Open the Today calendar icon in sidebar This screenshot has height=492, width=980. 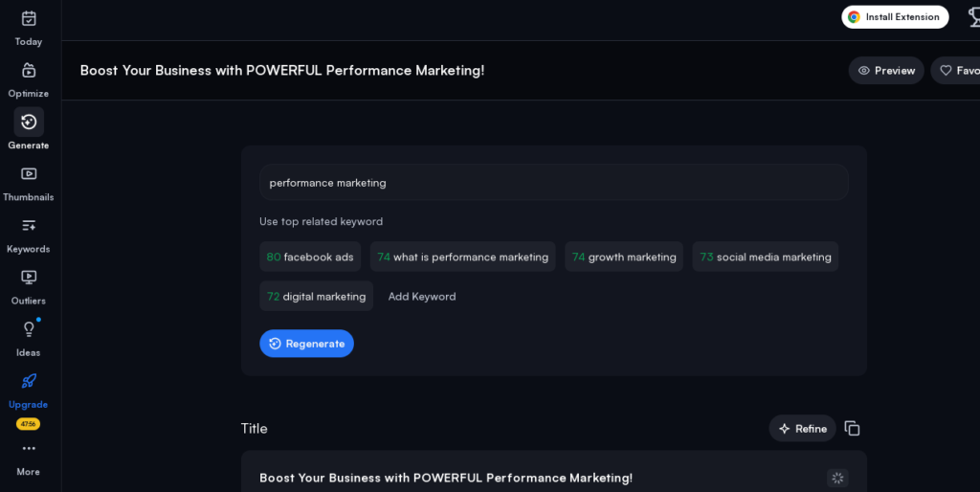29,19
